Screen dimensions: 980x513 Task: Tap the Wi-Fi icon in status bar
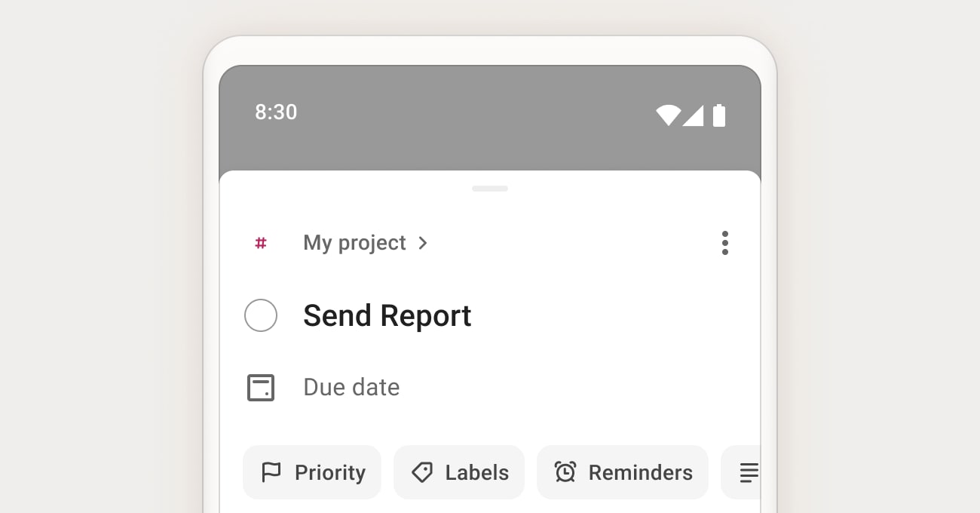[x=667, y=115]
